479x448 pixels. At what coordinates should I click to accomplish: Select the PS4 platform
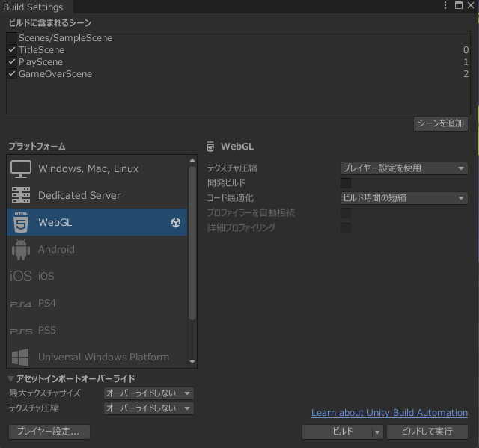tap(97, 304)
